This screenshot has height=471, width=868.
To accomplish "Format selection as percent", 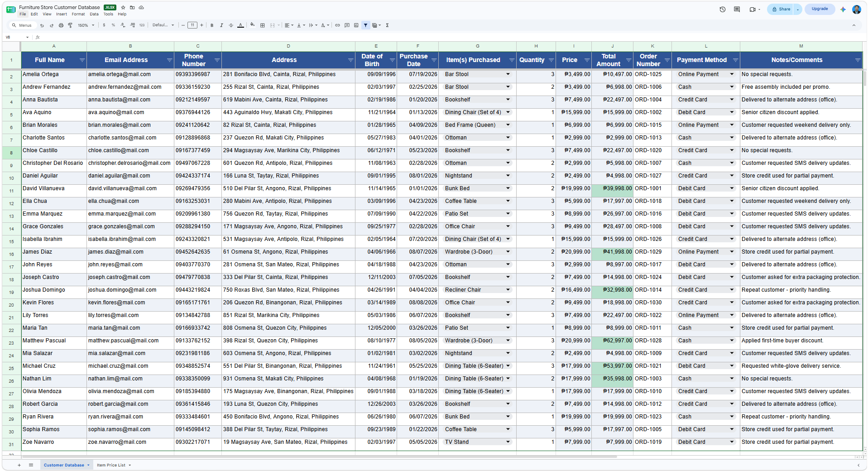I will tap(113, 25).
